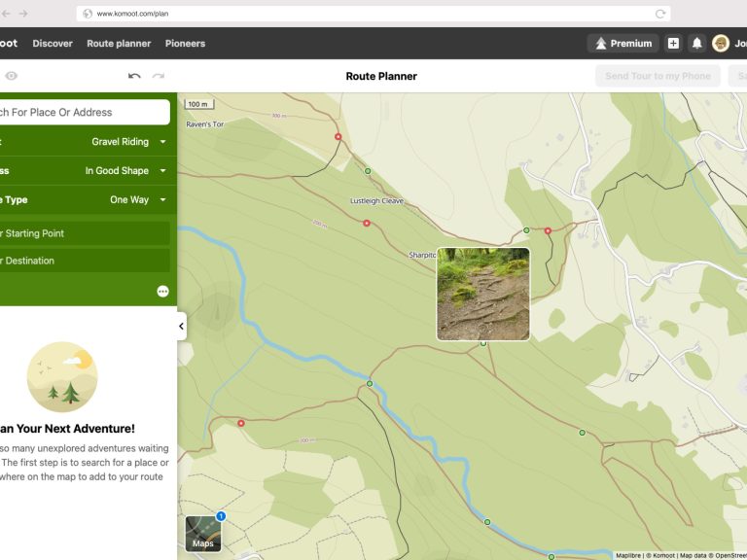The image size is (747, 560).
Task: Focus the www.komoot.com/plan address bar
Action: tap(373, 14)
